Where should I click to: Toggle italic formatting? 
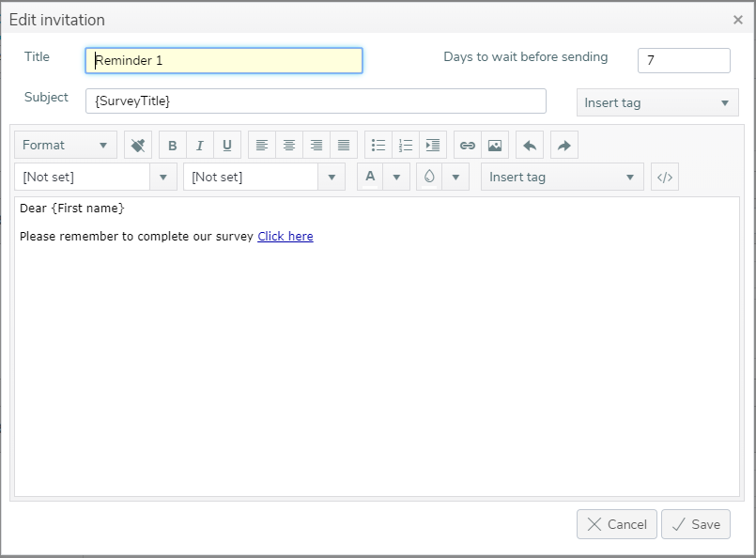click(200, 146)
